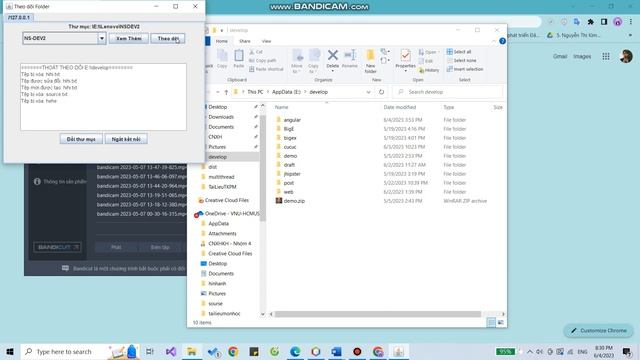
Task: Open the Gmail link in Chrome
Action: click(560, 56)
